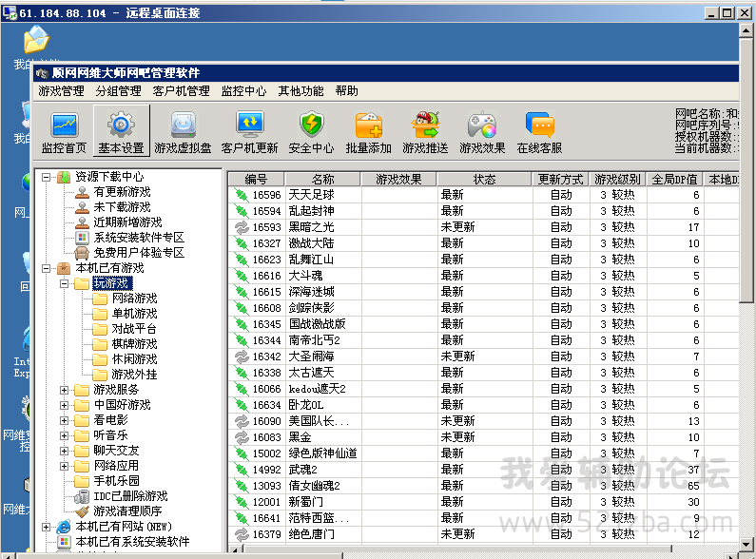Image resolution: width=756 pixels, height=559 pixels.
Task: Click IDC已删除游戏 server icon
Action: pos(83,496)
